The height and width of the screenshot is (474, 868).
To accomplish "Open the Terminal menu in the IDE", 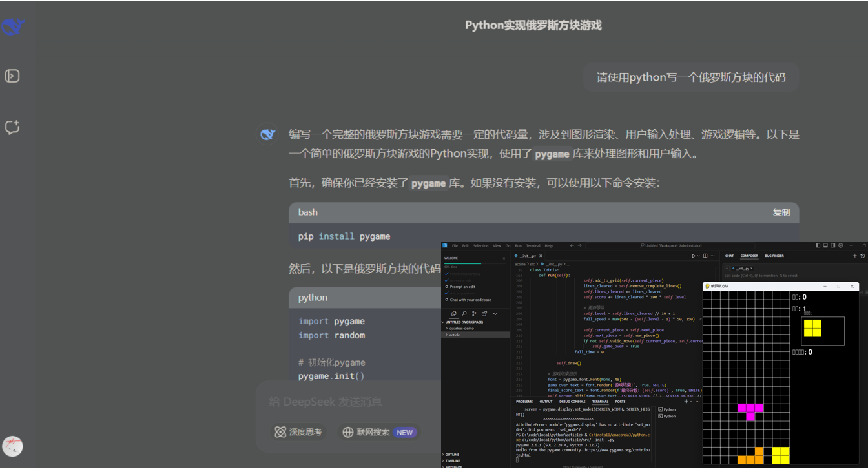I will [x=533, y=246].
